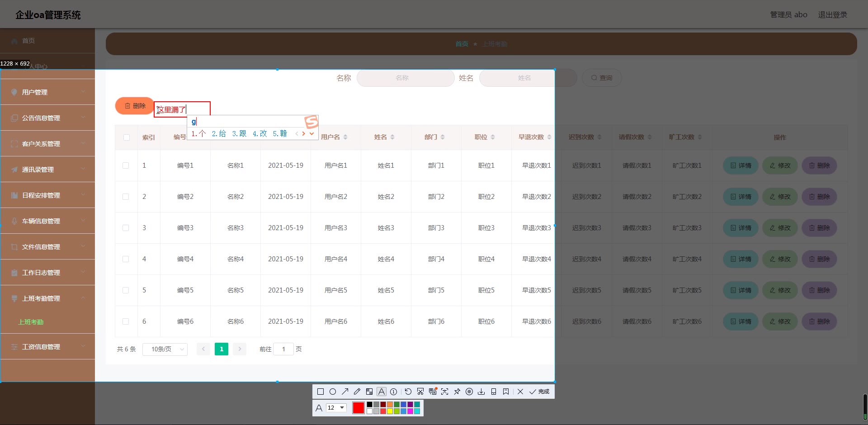This screenshot has width=868, height=425.
Task: Focus the 名称 search input field
Action: click(x=406, y=78)
